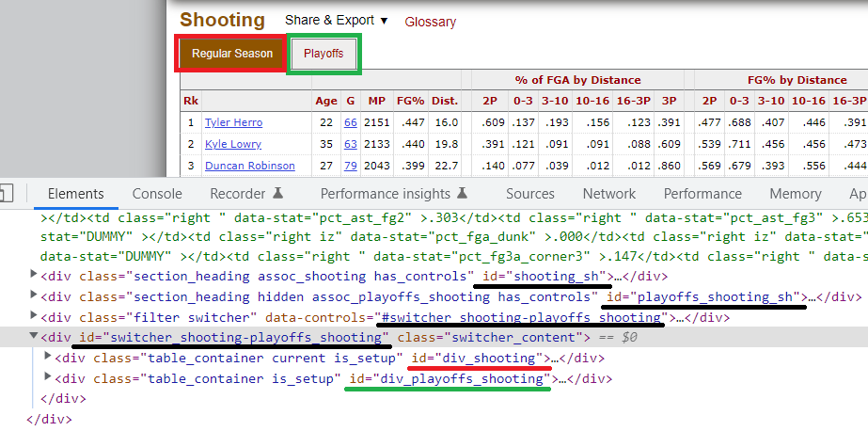Expand the div_playoffs_shooting table container node
Image resolution: width=868 pixels, height=431 pixels.
pyautogui.click(x=48, y=378)
